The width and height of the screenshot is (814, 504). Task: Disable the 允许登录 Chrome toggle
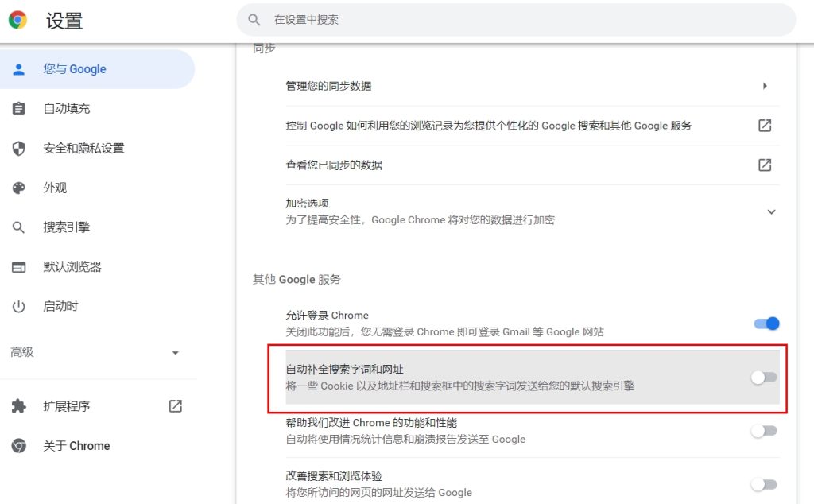[766, 324]
